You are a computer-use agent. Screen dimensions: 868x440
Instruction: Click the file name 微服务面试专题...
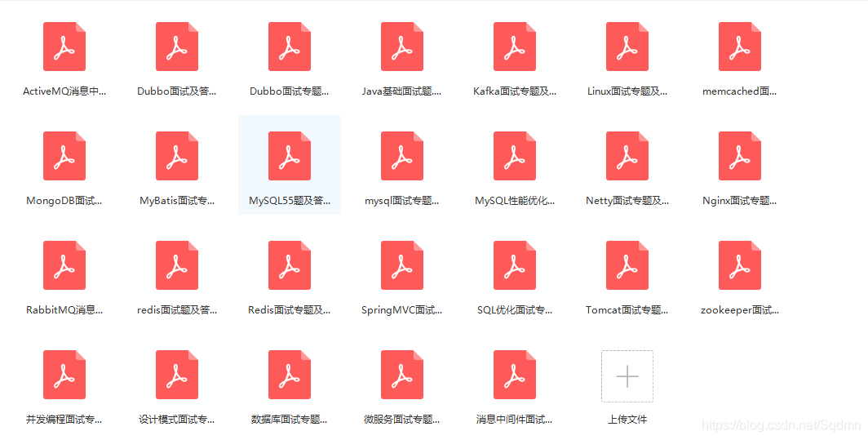402,420
